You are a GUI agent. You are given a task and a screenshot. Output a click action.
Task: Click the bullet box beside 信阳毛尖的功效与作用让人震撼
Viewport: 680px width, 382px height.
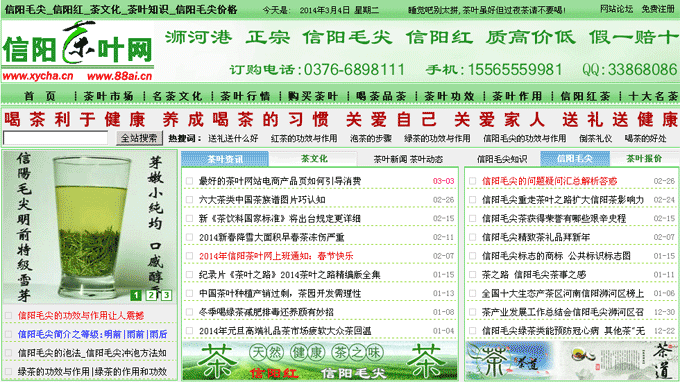click(x=8, y=316)
